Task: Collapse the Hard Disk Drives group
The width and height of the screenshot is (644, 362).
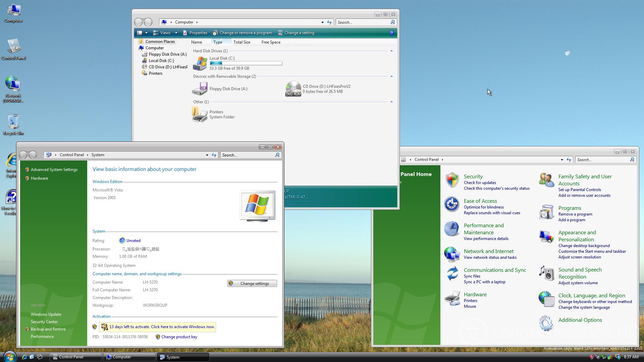Action: 391,51
